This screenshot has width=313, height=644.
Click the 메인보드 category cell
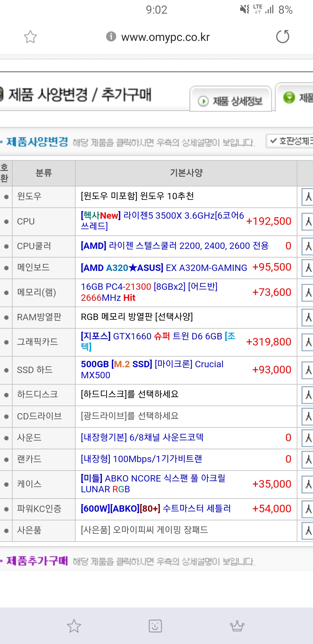[43, 268]
